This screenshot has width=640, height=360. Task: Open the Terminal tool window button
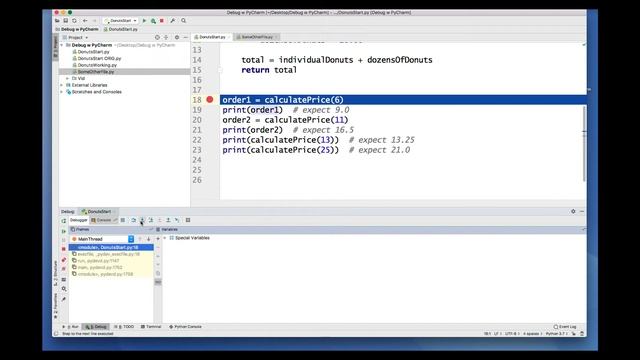point(151,327)
